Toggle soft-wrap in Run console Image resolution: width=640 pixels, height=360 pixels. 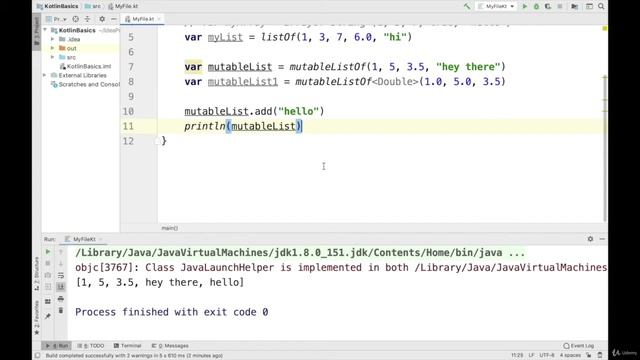(x=61, y=275)
